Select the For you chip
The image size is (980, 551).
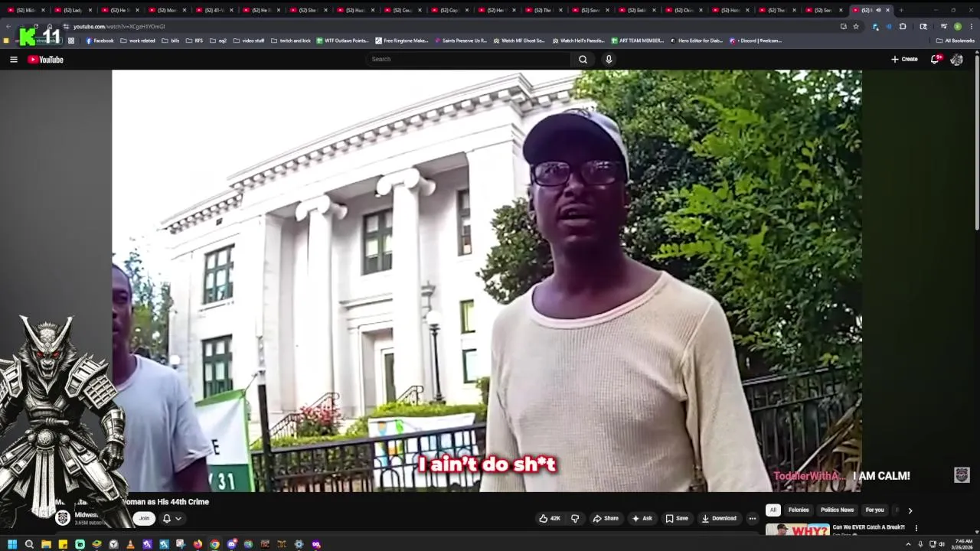[874, 510]
